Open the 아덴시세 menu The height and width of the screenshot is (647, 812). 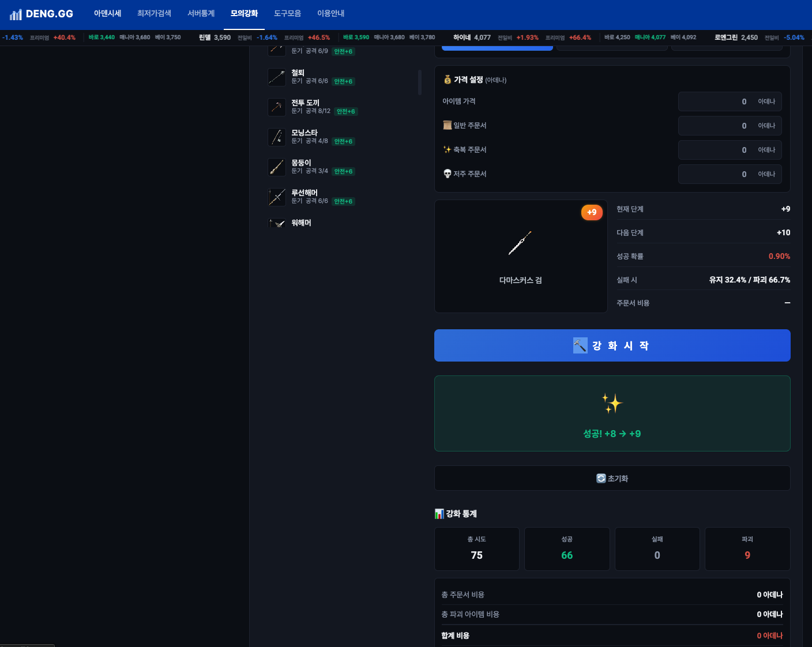107,13
